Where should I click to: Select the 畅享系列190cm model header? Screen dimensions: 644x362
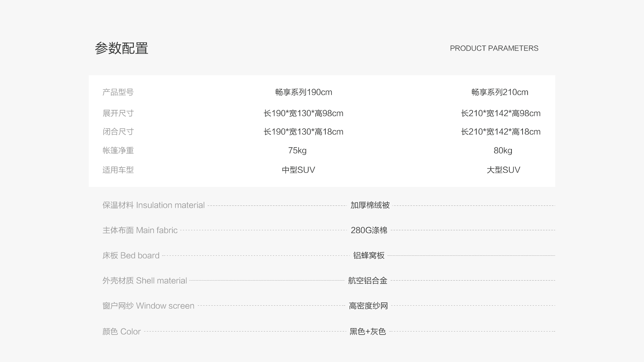(304, 92)
